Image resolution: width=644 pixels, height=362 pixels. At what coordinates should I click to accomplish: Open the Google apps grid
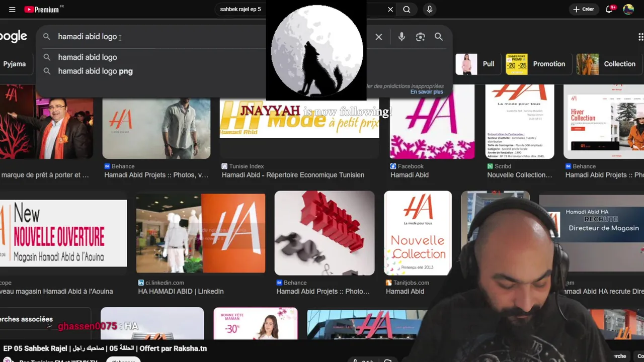click(640, 37)
